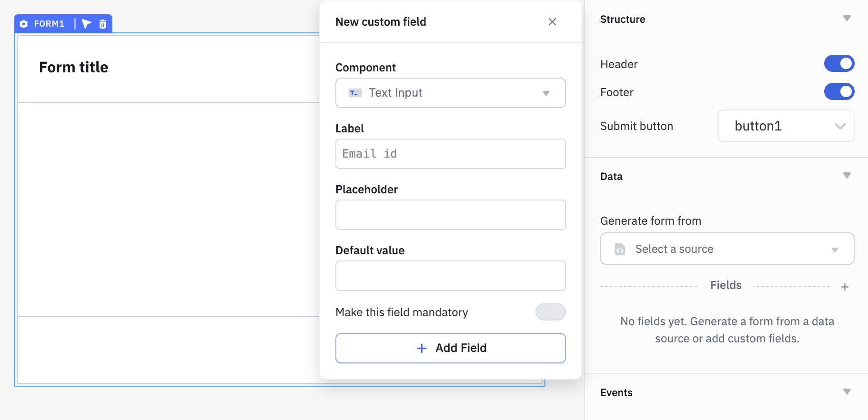Click the Label field showing Email id
Image resolution: width=868 pixels, height=420 pixels.
450,153
